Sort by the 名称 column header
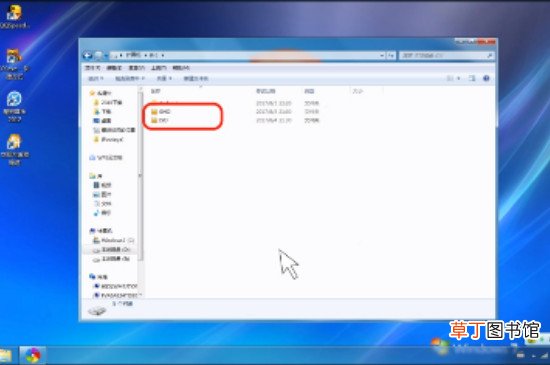Viewport: 550px width, 365px height. [156, 91]
